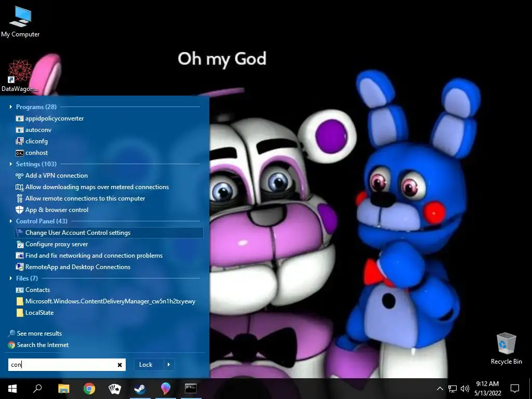This screenshot has height=399, width=532.
Task: Switch to Steam in the taskbar
Action: [x=140, y=389]
